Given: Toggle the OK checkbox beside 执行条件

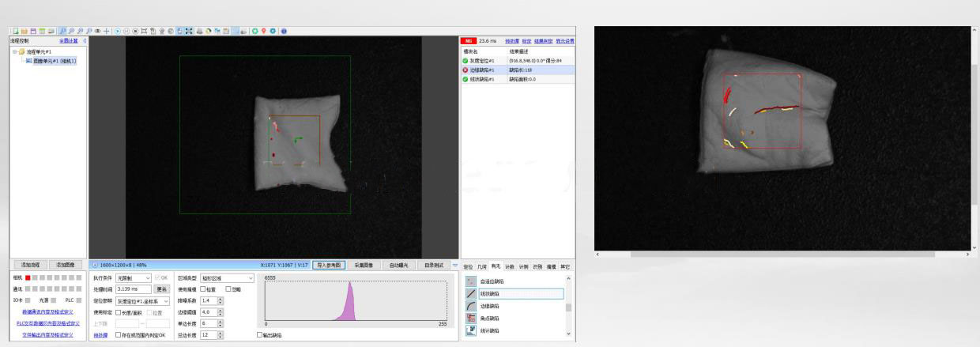Looking at the screenshot, I should (x=156, y=278).
